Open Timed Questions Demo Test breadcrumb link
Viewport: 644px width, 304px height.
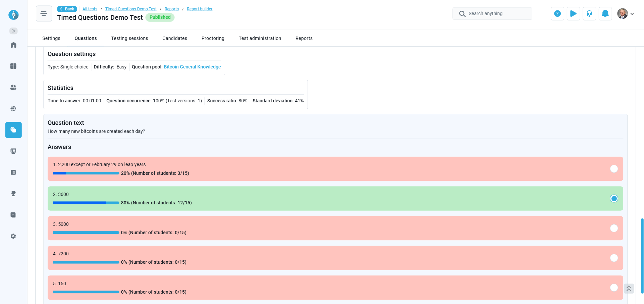tap(131, 9)
